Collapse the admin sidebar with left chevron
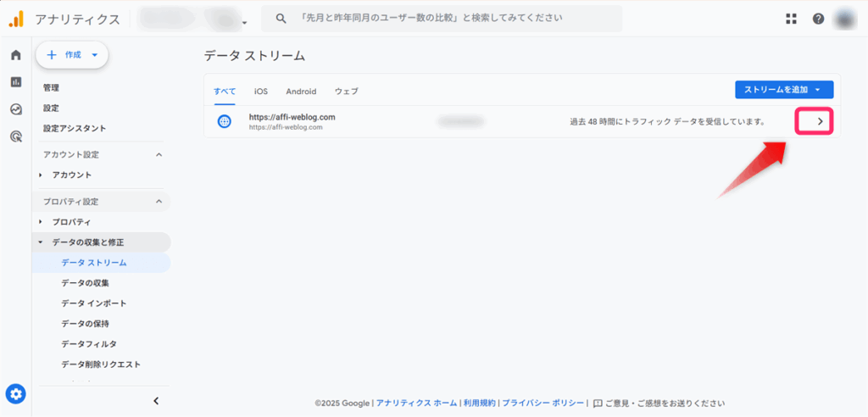The height and width of the screenshot is (417, 868). 156,401
